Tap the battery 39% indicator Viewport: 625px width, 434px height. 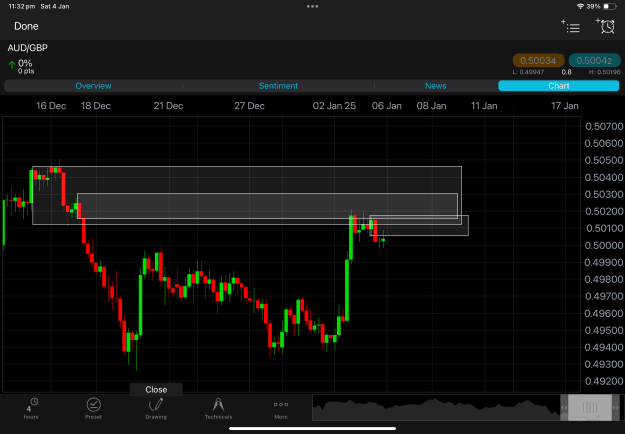(x=602, y=6)
